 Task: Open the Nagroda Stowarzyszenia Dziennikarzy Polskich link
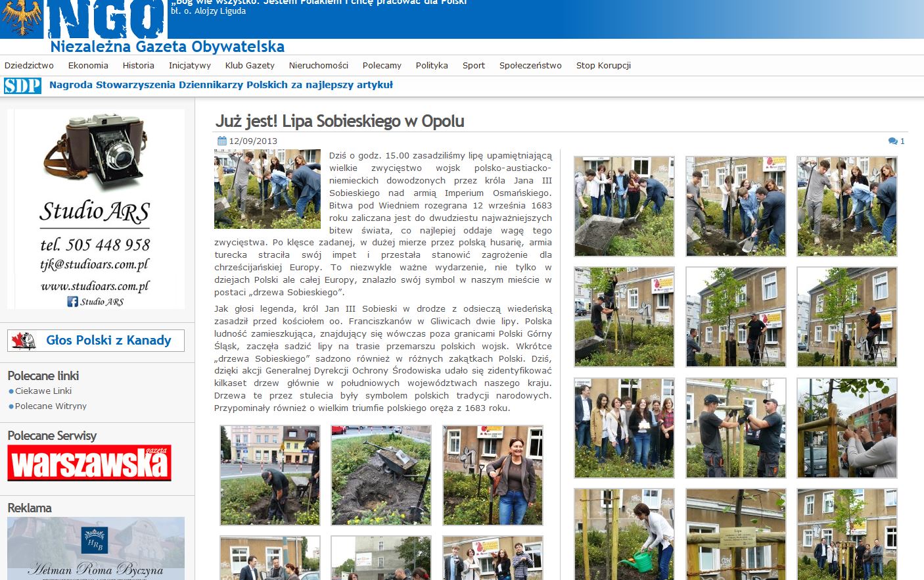[221, 85]
